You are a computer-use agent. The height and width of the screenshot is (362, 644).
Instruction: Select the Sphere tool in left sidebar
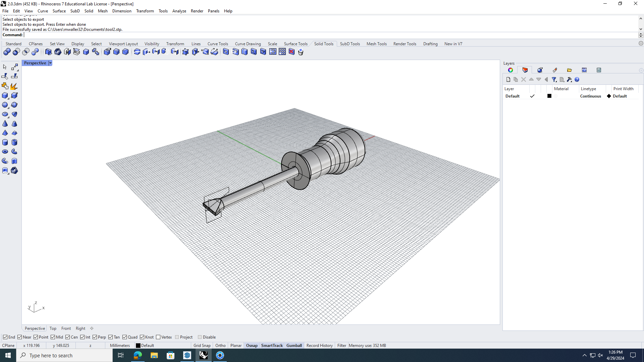tap(5, 105)
